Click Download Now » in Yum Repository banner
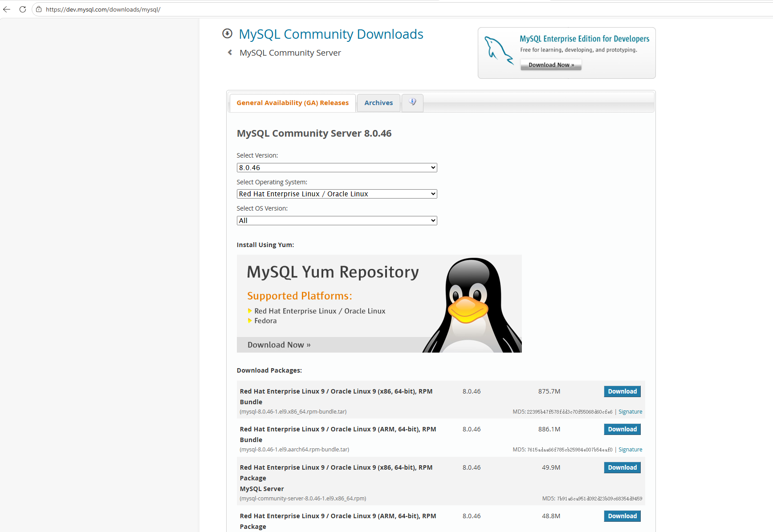Viewport: 773px width, 532px height. pyautogui.click(x=279, y=345)
